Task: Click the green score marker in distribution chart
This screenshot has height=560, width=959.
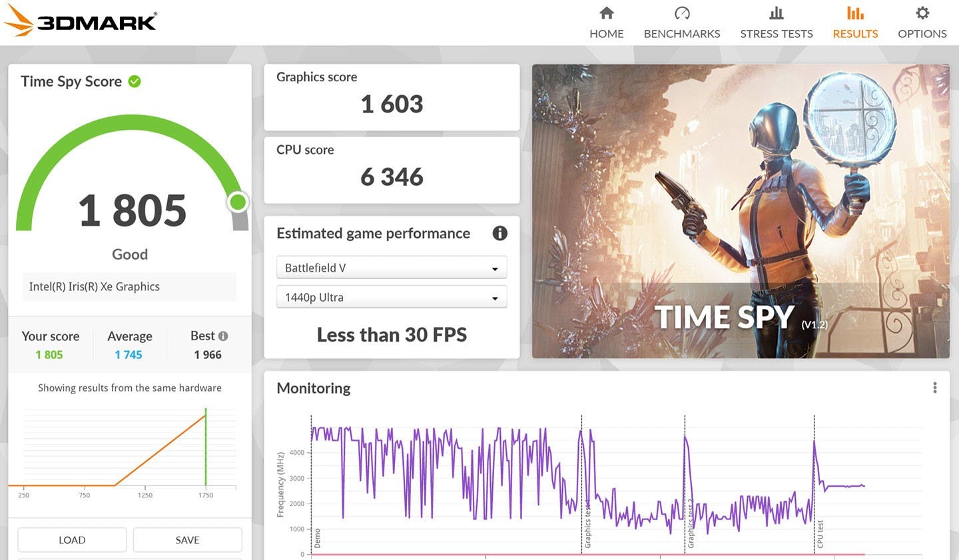Action: tap(206, 446)
